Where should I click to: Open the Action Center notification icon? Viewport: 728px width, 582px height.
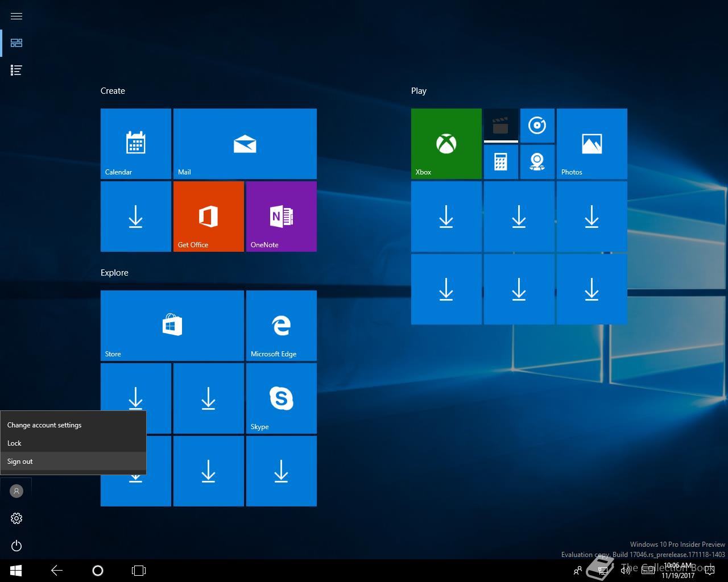pyautogui.click(x=709, y=571)
